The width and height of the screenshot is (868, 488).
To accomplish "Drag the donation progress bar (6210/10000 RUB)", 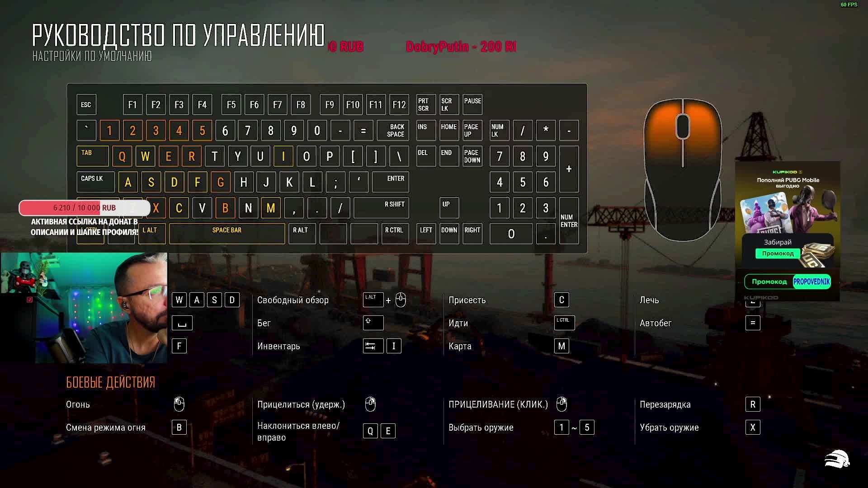I will click(x=84, y=207).
